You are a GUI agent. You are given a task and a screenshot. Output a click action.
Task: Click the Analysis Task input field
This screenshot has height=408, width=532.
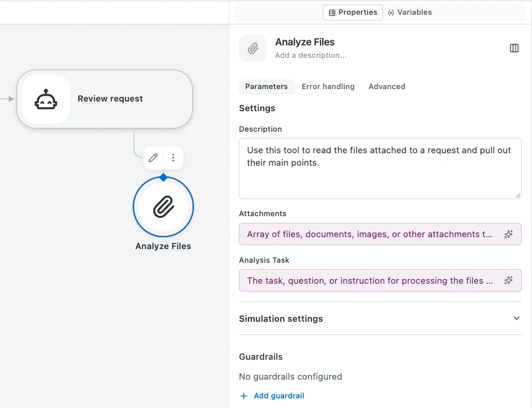tap(380, 280)
